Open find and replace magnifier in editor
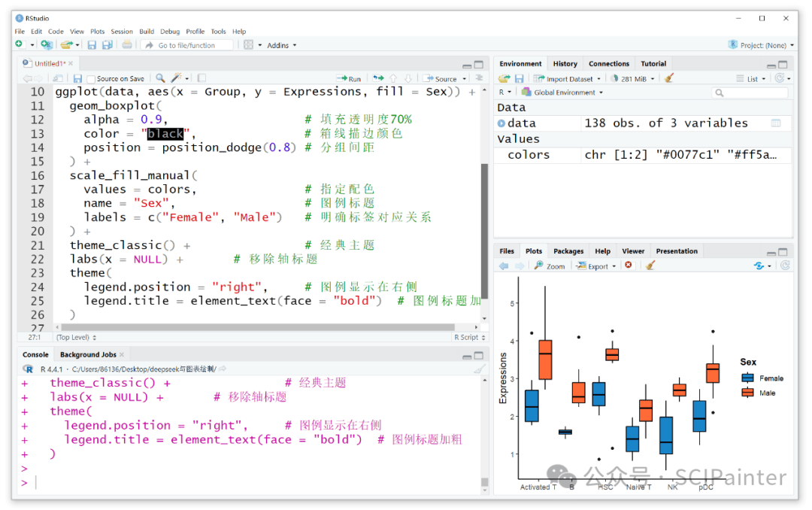The height and width of the screenshot is (510, 812). [161, 78]
